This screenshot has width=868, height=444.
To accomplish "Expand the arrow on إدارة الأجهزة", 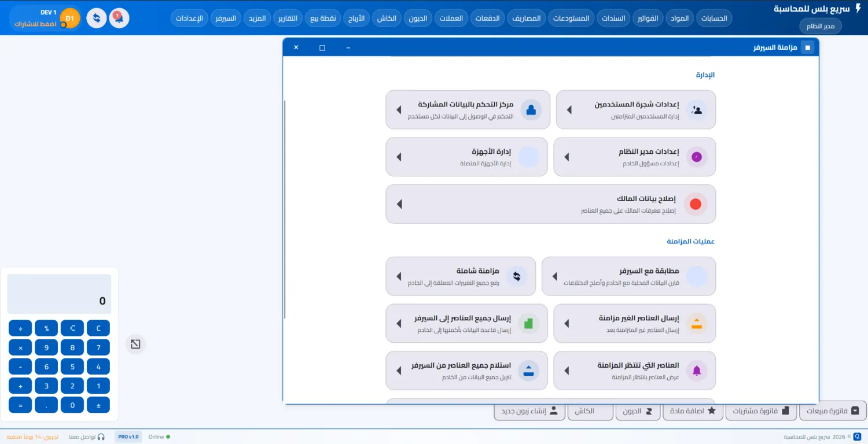I will coord(399,157).
